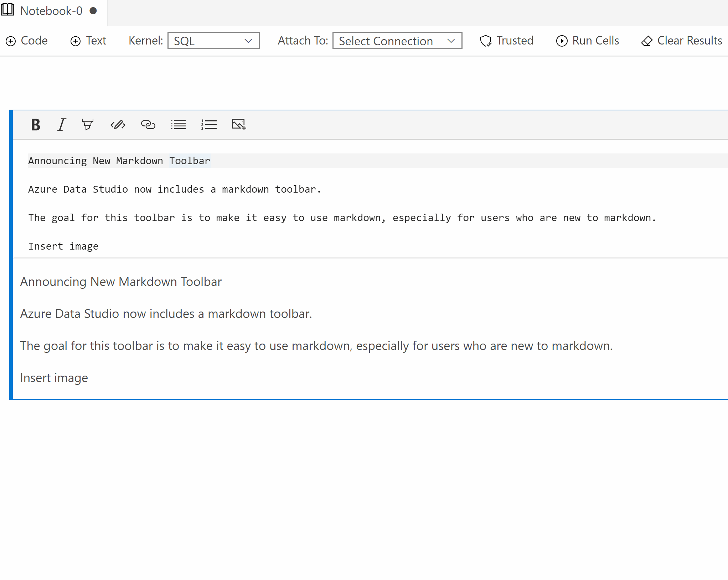Screen dimensions: 728x580
Task: Clear Results for the notebook
Action: click(681, 41)
